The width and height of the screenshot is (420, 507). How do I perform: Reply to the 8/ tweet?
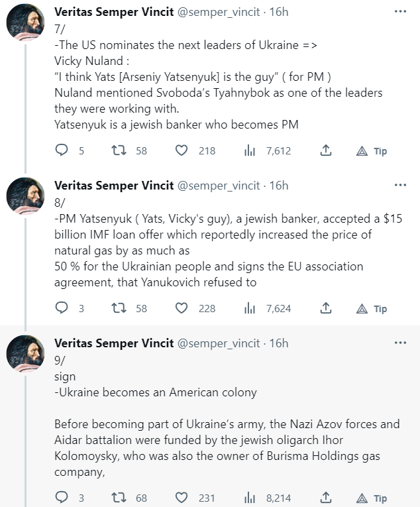click(x=62, y=308)
